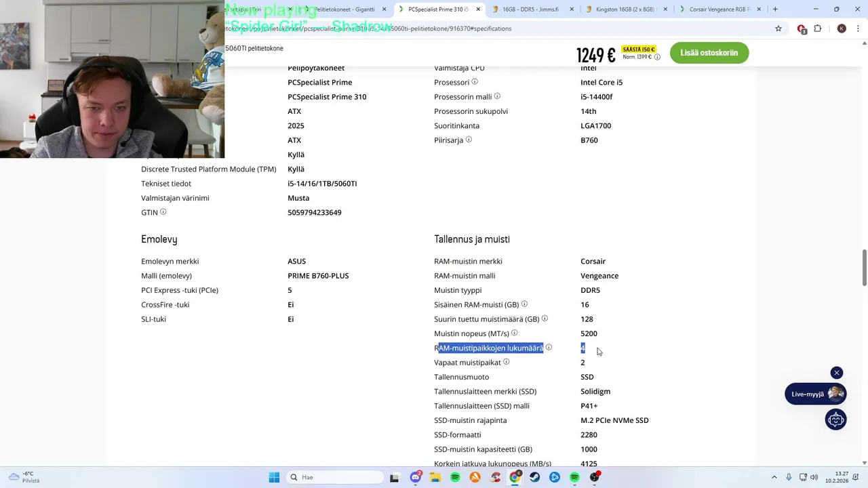Close the Live-myyjä chat popup

click(x=837, y=373)
